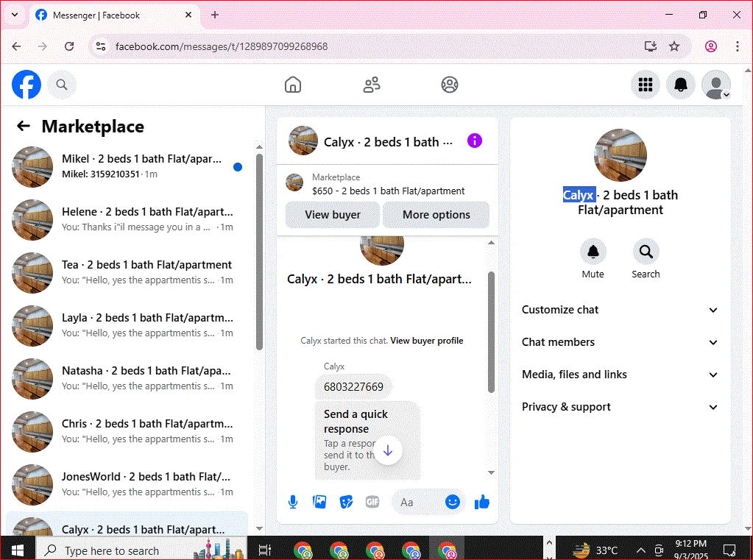Open the sticker picker icon

click(x=346, y=503)
